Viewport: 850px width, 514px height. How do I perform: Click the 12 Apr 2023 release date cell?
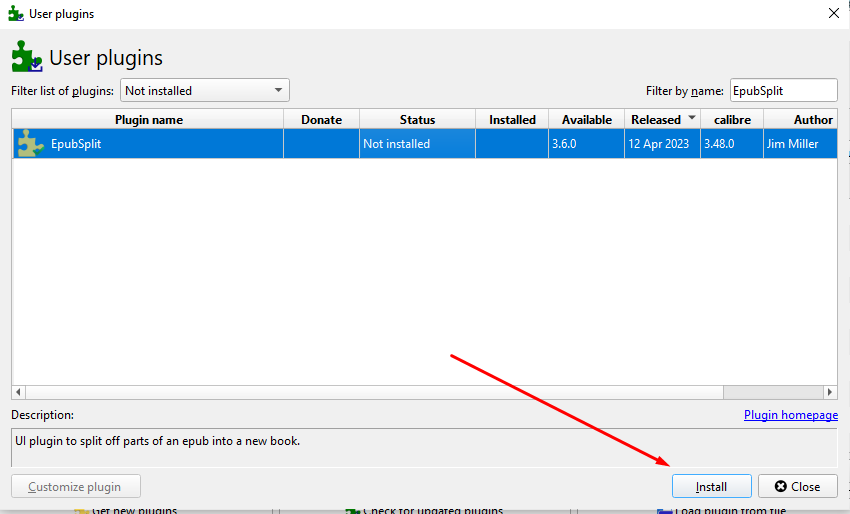[662, 144]
